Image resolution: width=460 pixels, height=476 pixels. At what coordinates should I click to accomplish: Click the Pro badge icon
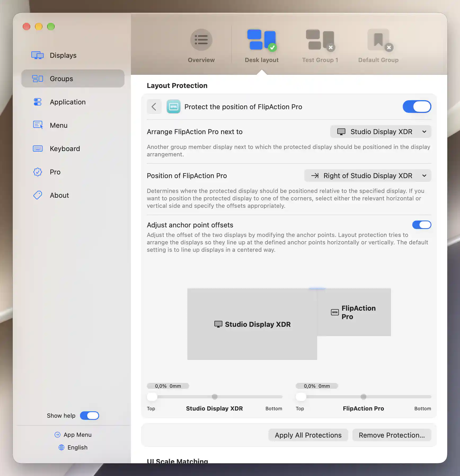(38, 172)
